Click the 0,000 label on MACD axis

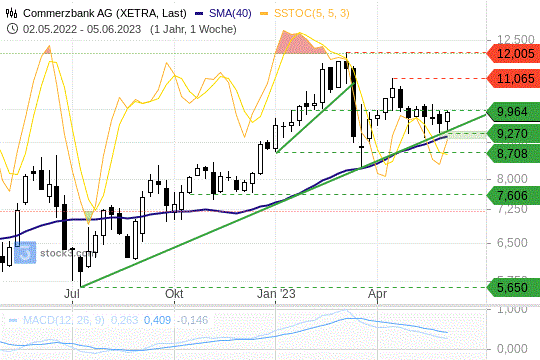pos(512,349)
